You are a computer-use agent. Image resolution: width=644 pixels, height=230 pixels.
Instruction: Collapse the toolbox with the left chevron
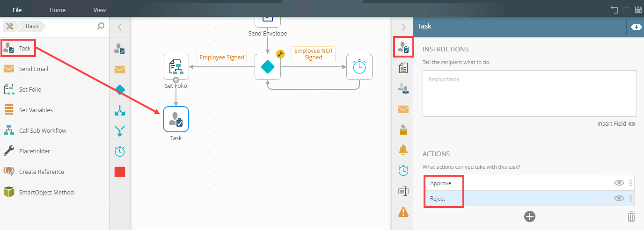tap(120, 27)
